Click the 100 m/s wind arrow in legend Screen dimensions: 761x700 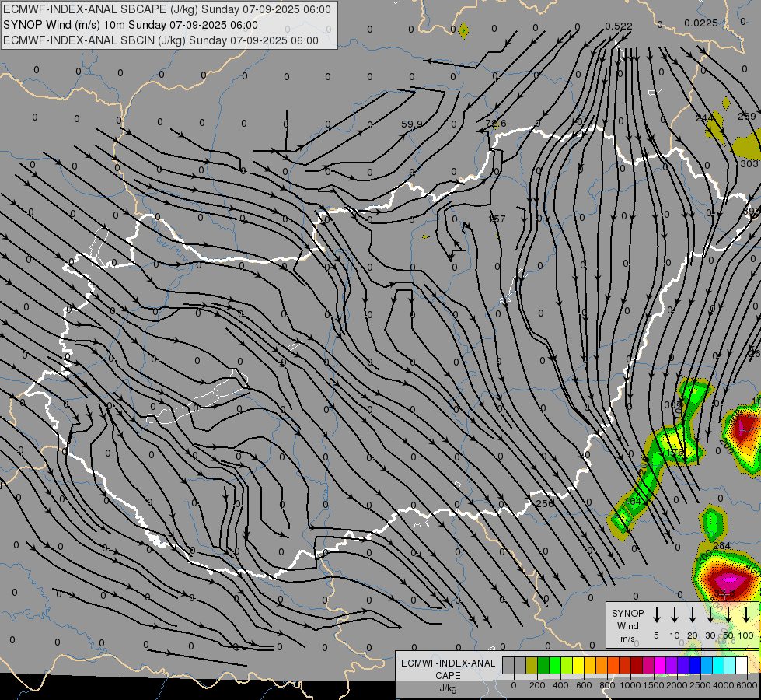click(746, 615)
